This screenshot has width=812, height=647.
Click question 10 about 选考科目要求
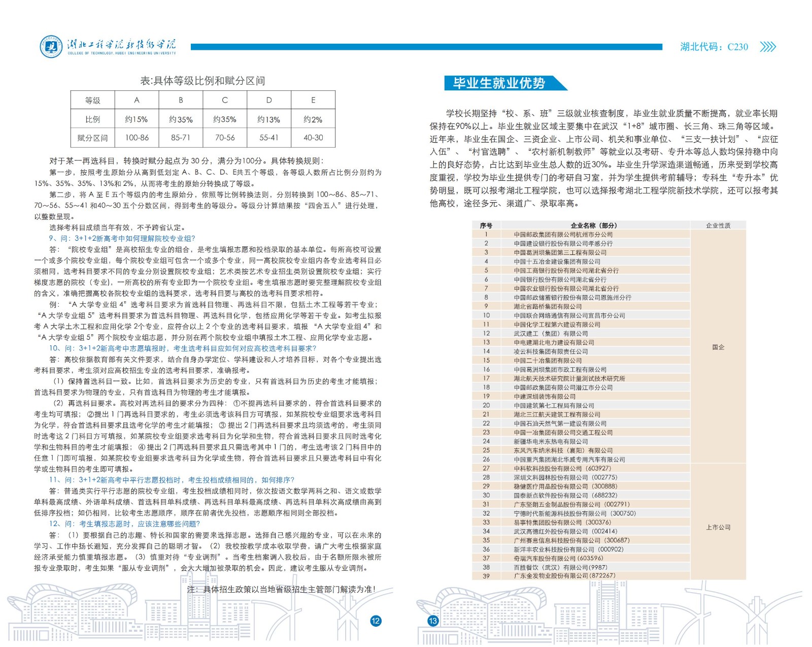click(182, 348)
